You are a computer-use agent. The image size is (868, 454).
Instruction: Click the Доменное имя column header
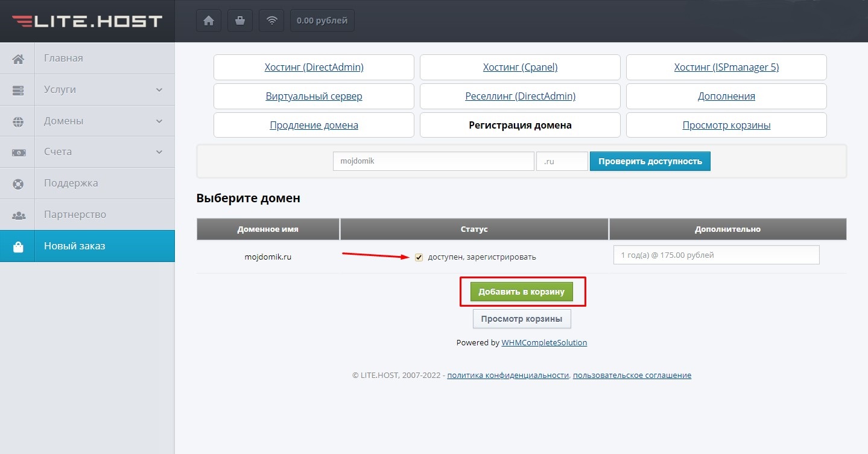(x=268, y=229)
